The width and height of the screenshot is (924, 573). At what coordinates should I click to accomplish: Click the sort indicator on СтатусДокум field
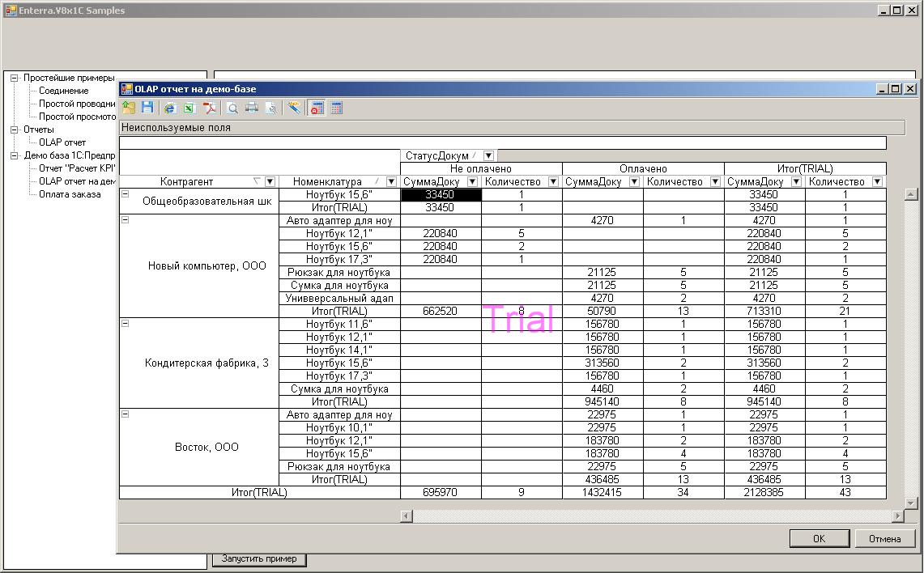tap(475, 155)
